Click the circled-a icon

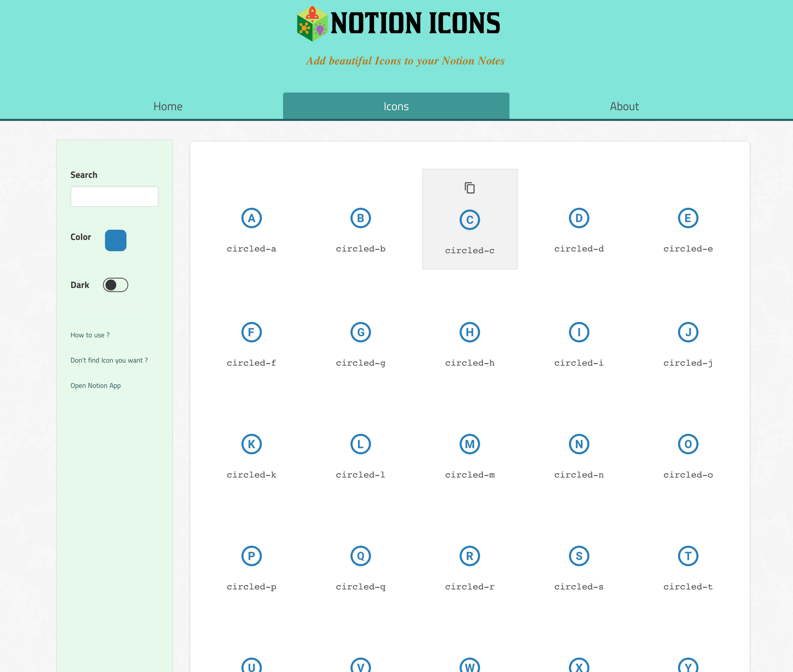point(251,218)
